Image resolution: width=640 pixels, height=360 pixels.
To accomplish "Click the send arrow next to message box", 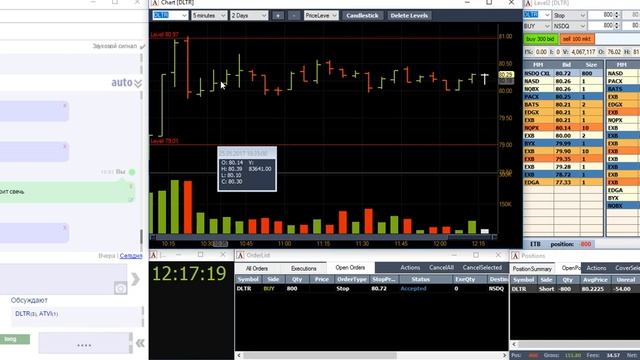I will [x=135, y=279].
